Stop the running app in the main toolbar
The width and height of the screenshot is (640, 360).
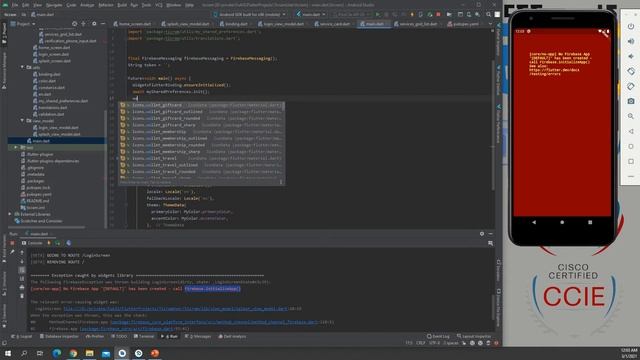tap(438, 14)
